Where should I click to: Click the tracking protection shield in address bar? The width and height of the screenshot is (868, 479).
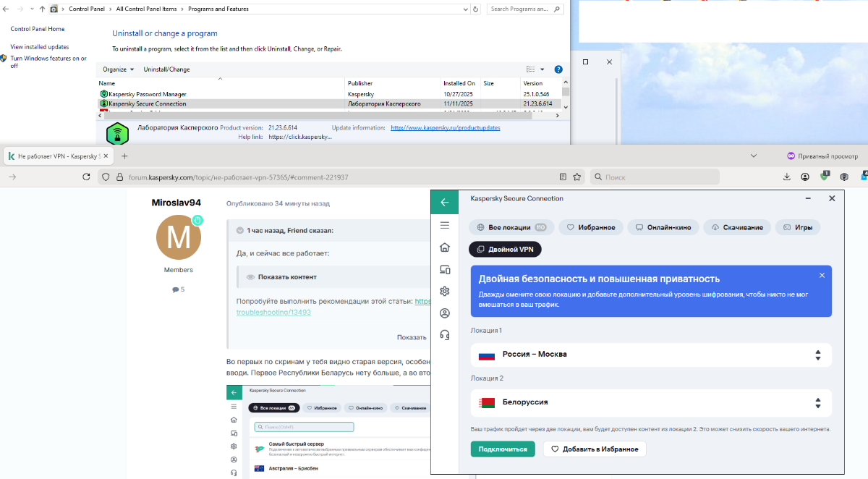tap(106, 177)
